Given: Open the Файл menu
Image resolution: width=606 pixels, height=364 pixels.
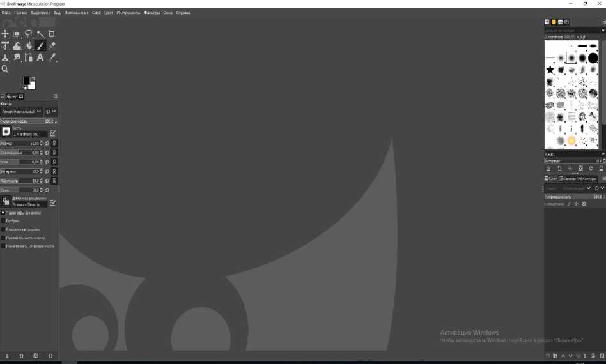Looking at the screenshot, I should pos(6,13).
